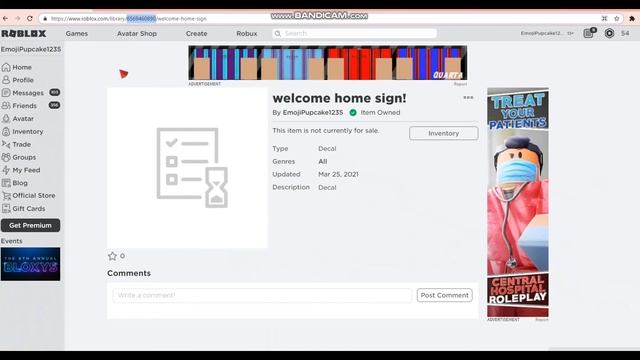Open the Bloxys event thumbnail
The image size is (640, 360).
[31, 264]
